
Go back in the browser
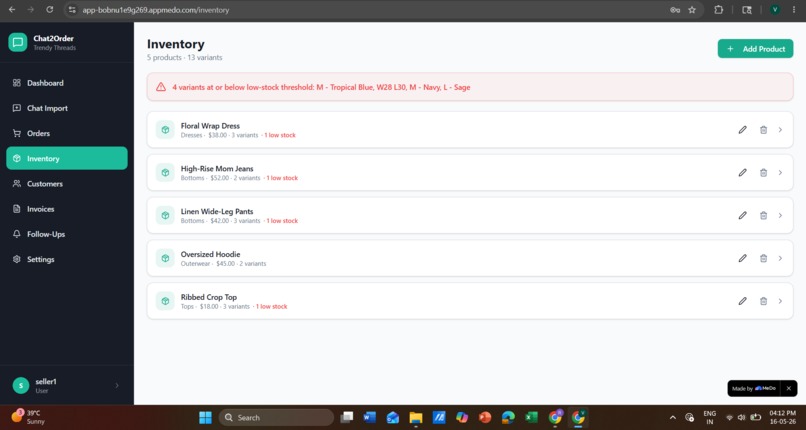point(12,10)
